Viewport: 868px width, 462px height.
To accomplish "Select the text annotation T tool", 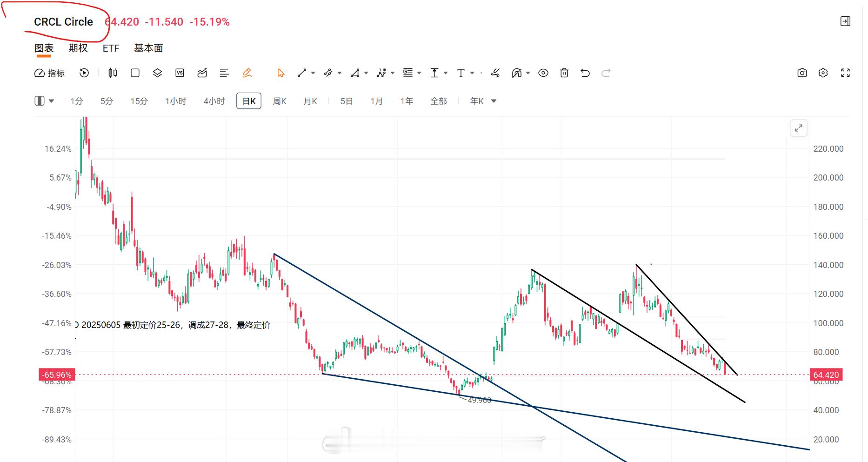I will pyautogui.click(x=461, y=73).
